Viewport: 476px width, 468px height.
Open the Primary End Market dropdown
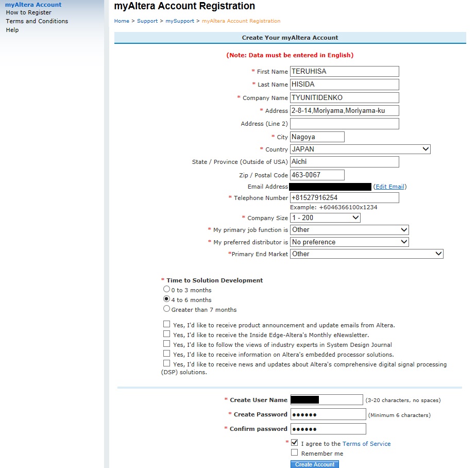[x=367, y=254]
